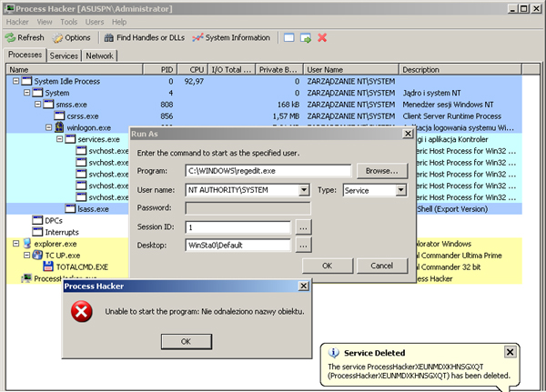Click description 'Menedżer sesji Windows NT'
Image resolution: width=546 pixels, height=392 pixels.
pos(448,105)
